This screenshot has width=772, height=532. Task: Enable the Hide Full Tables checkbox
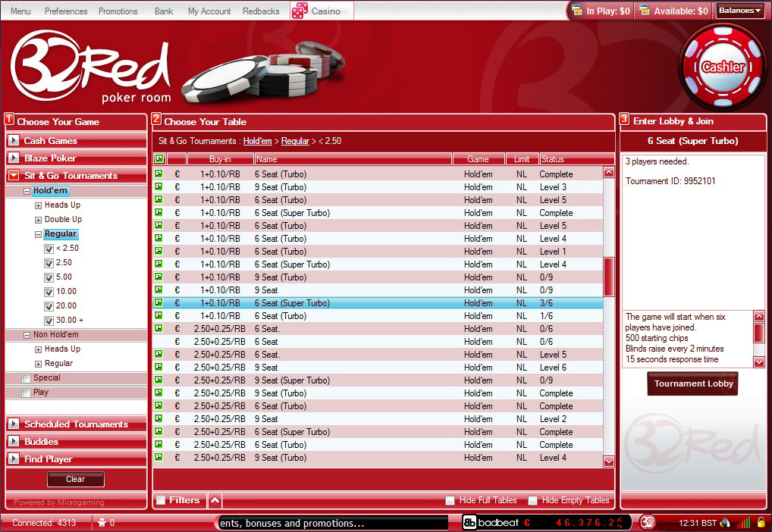pos(450,500)
